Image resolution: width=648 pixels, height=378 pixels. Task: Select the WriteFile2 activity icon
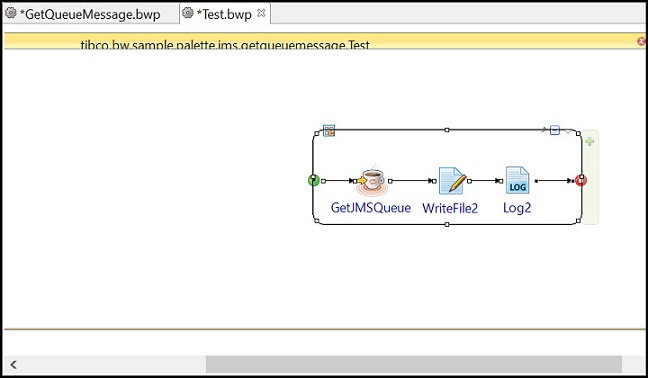[x=452, y=181]
